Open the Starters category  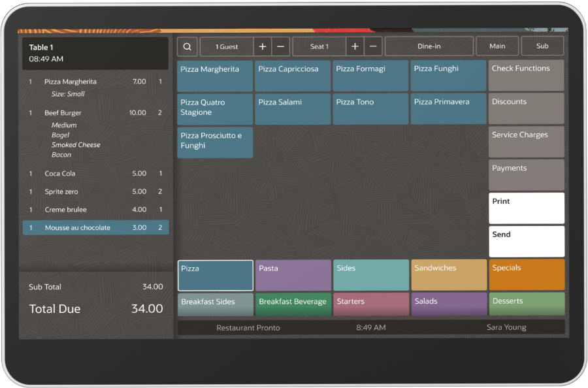[x=371, y=304]
